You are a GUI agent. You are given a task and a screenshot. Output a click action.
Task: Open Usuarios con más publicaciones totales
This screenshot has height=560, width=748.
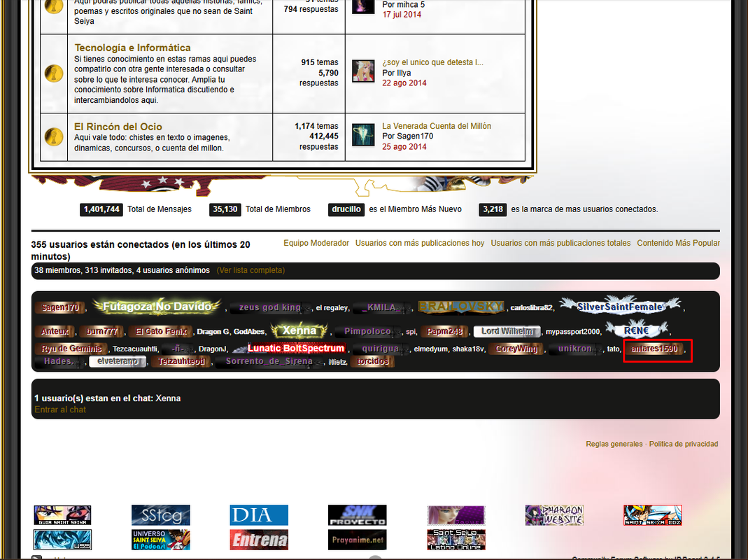point(560,243)
